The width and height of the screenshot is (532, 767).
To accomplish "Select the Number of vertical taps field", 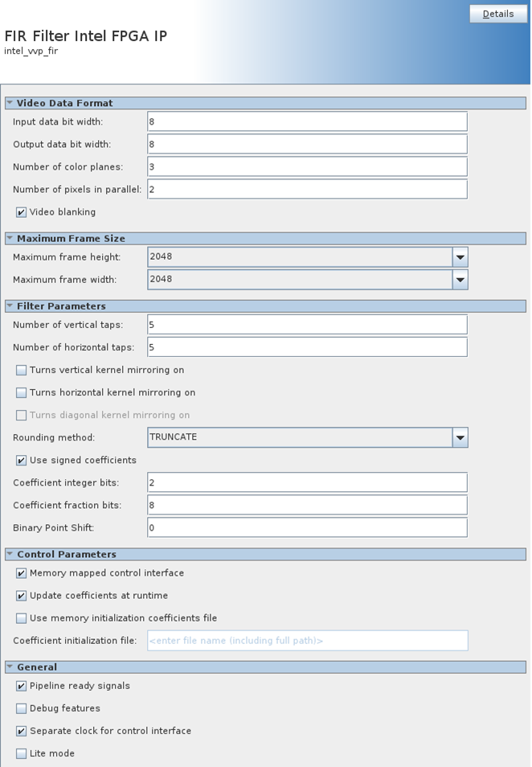I will coord(306,324).
